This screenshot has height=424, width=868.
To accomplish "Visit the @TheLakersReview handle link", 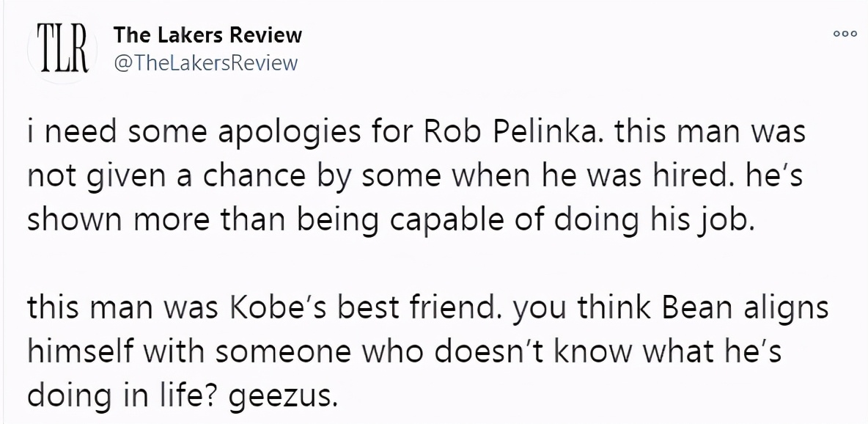I will pos(205,63).
